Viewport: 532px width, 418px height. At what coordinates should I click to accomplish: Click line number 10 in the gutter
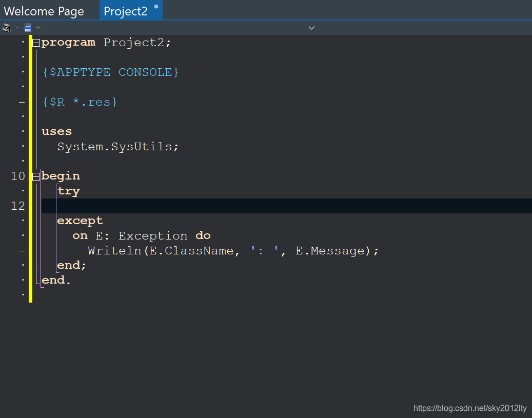tap(17, 176)
